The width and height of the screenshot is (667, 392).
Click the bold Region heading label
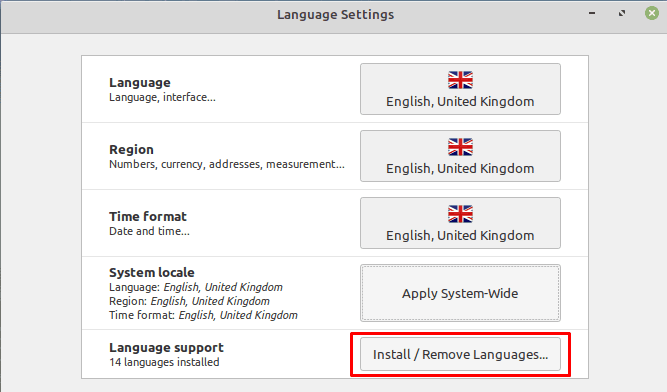pos(131,150)
